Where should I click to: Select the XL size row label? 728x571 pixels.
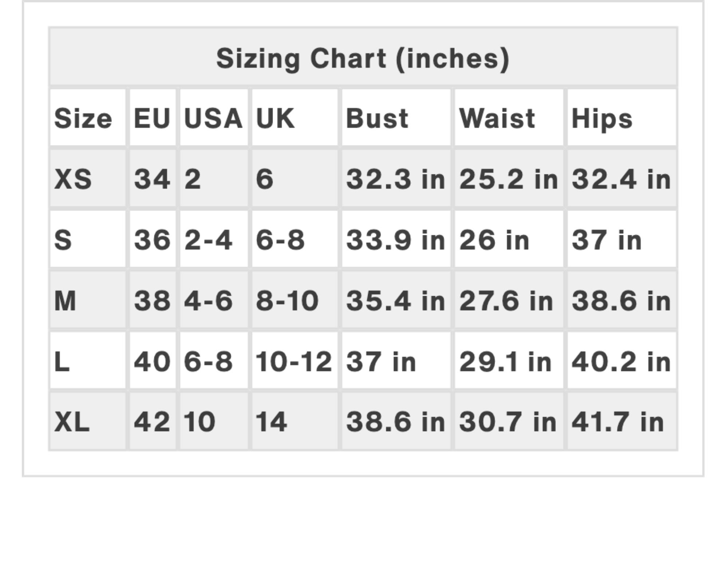(x=72, y=422)
